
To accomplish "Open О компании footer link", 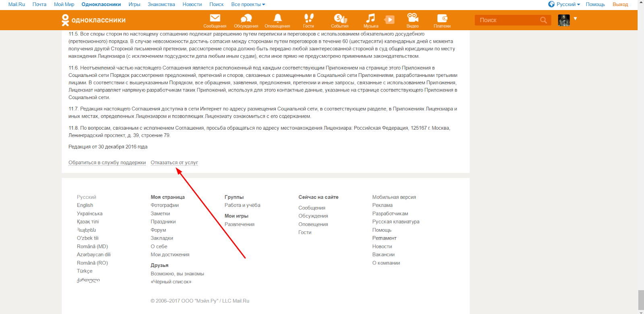I will (386, 263).
